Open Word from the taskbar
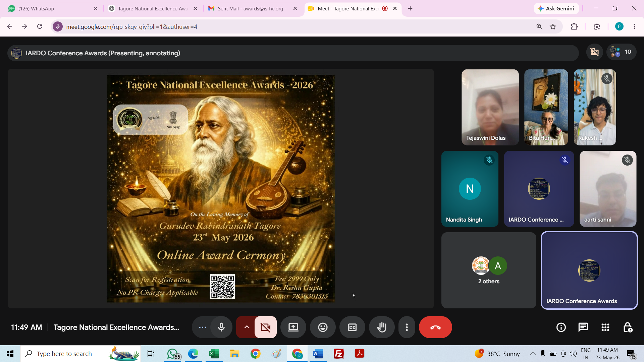644x362 pixels. [318, 354]
